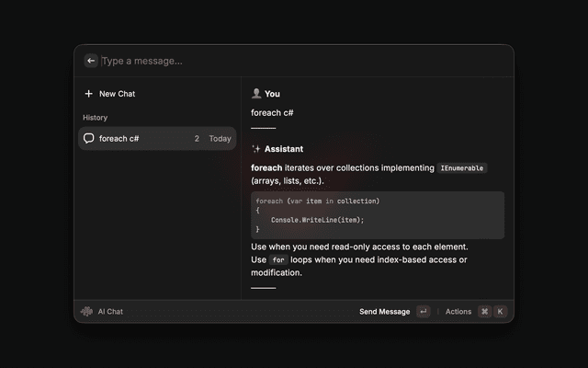Click the Today timestamp in history
Image resolution: width=588 pixels, height=368 pixels.
[x=220, y=139]
